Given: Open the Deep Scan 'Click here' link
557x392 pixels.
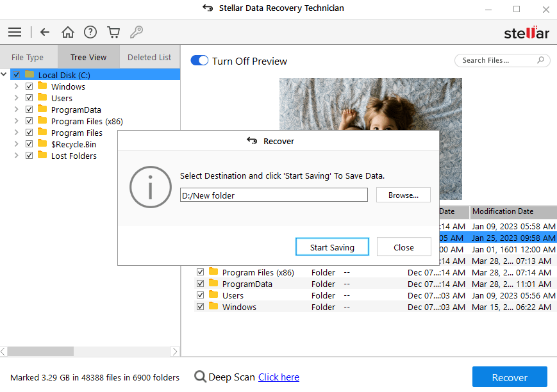Looking at the screenshot, I should tap(278, 377).
